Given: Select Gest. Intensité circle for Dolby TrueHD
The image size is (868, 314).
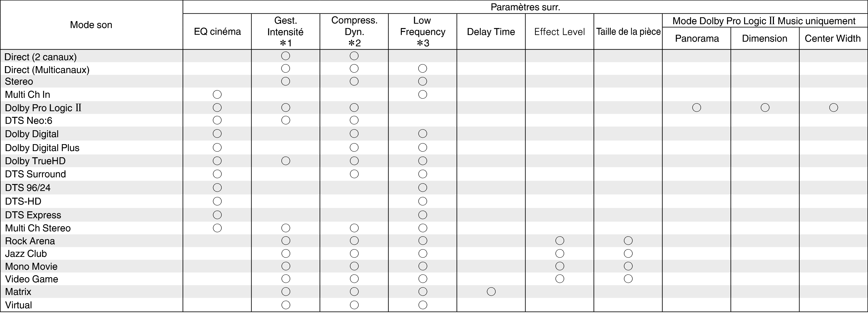Looking at the screenshot, I should coord(285,161).
